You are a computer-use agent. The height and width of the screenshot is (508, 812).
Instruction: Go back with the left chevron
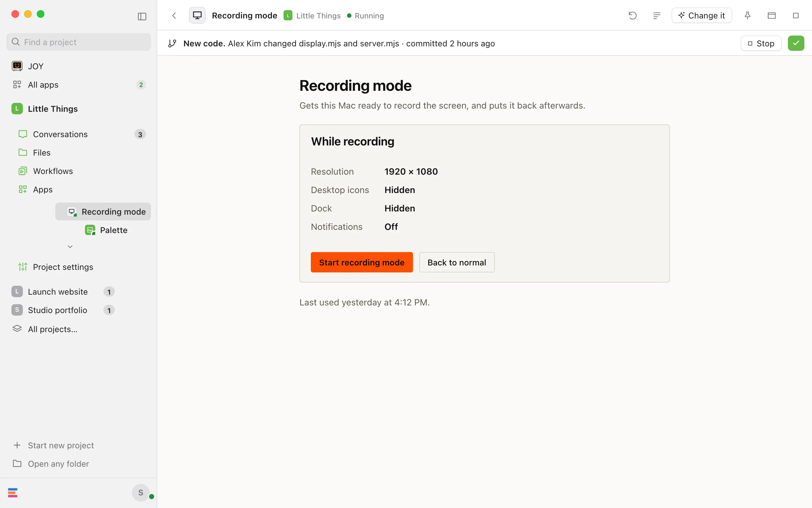point(174,16)
